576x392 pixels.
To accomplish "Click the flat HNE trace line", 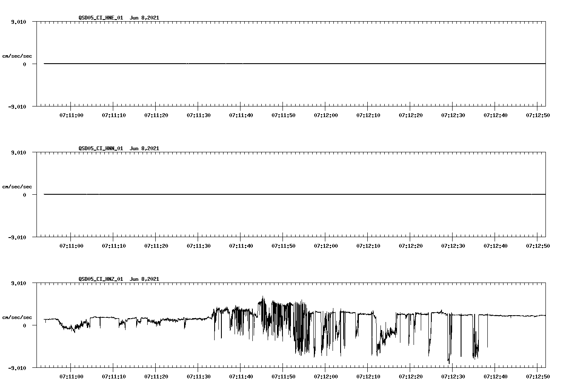I will click(x=295, y=64).
